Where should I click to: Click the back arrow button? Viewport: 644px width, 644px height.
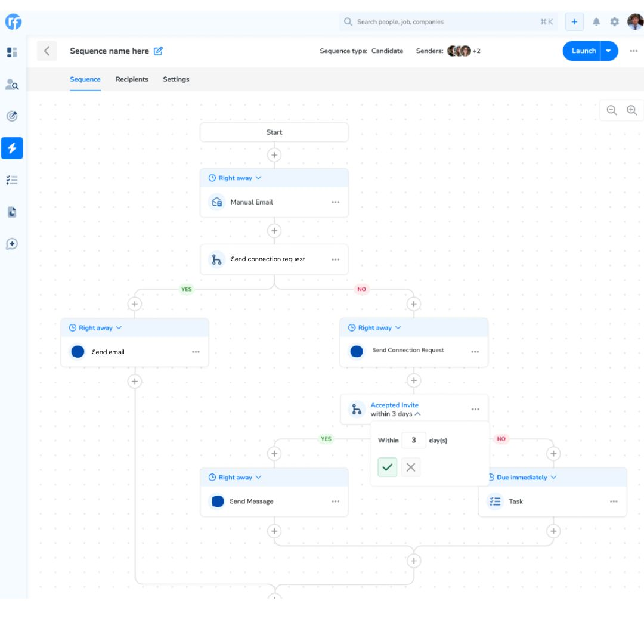[47, 51]
